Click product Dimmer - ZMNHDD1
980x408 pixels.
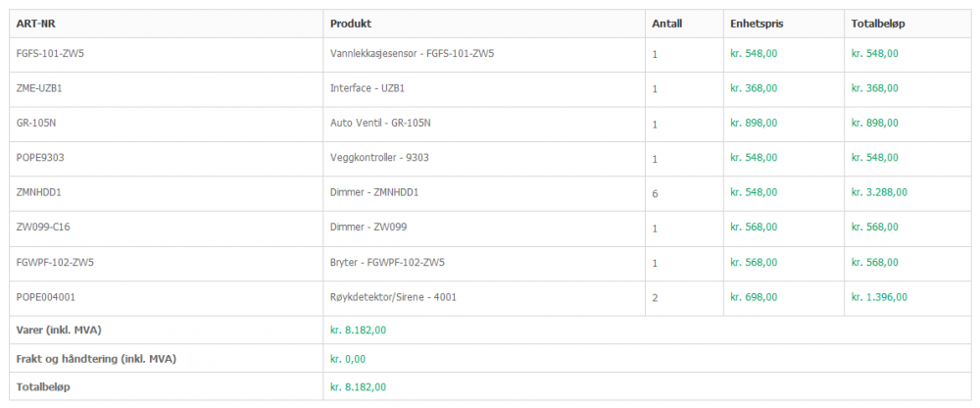click(x=374, y=193)
